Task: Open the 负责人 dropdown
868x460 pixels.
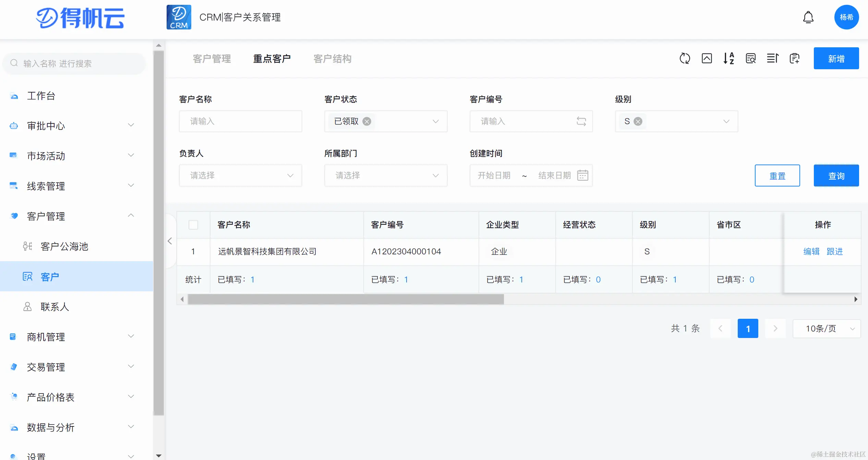Action: click(240, 175)
